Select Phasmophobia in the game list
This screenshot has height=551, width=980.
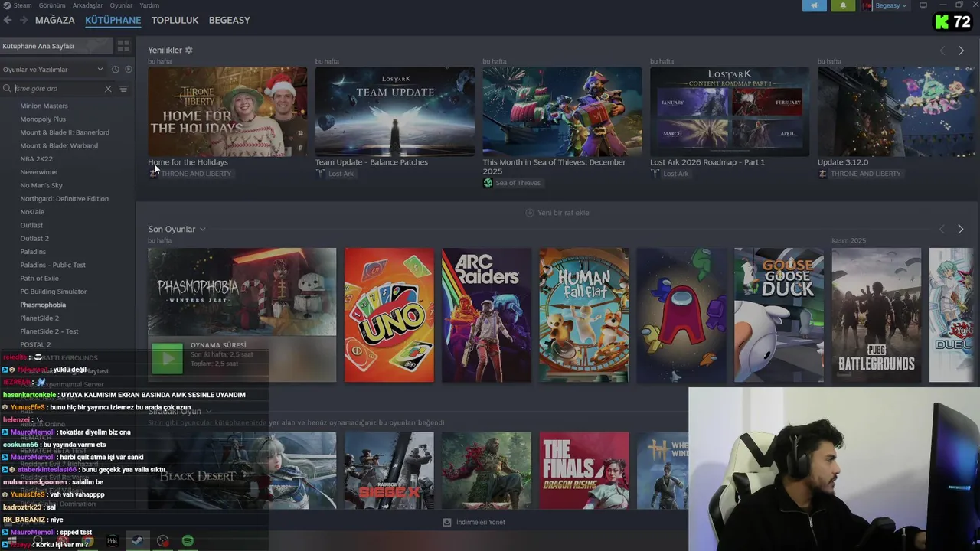click(x=43, y=305)
